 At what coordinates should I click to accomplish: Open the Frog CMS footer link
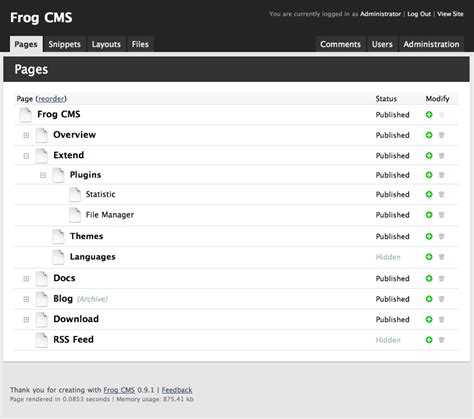click(x=119, y=390)
